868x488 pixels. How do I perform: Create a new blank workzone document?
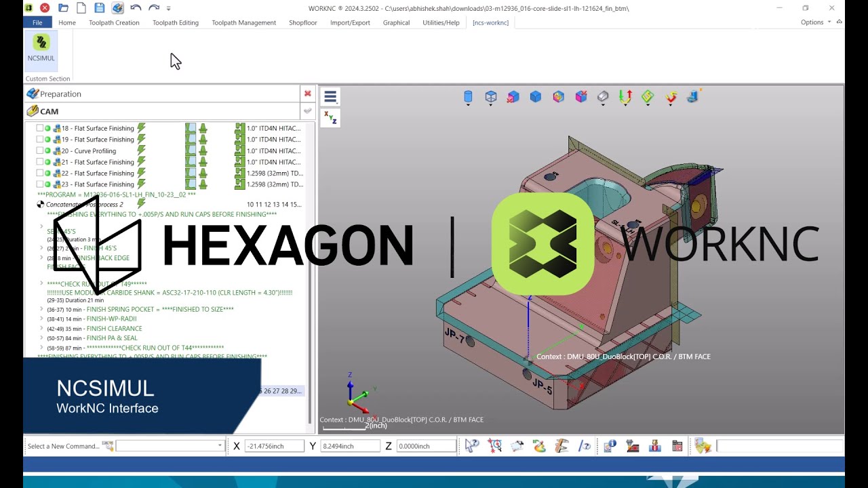[81, 8]
